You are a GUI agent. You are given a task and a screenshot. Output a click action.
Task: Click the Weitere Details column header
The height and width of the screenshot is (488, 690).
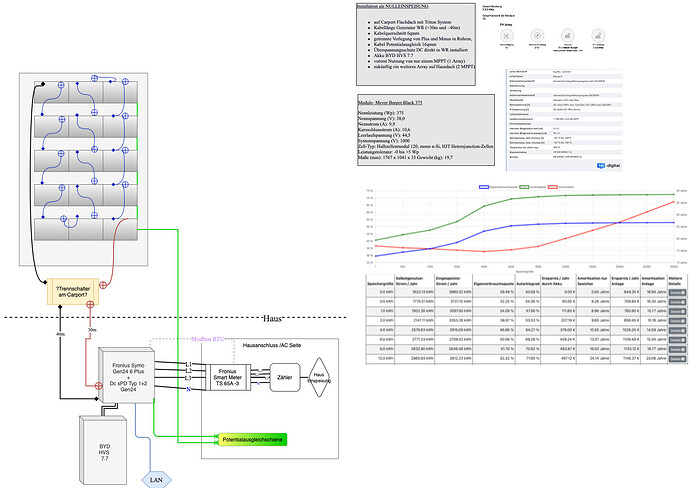(x=675, y=281)
